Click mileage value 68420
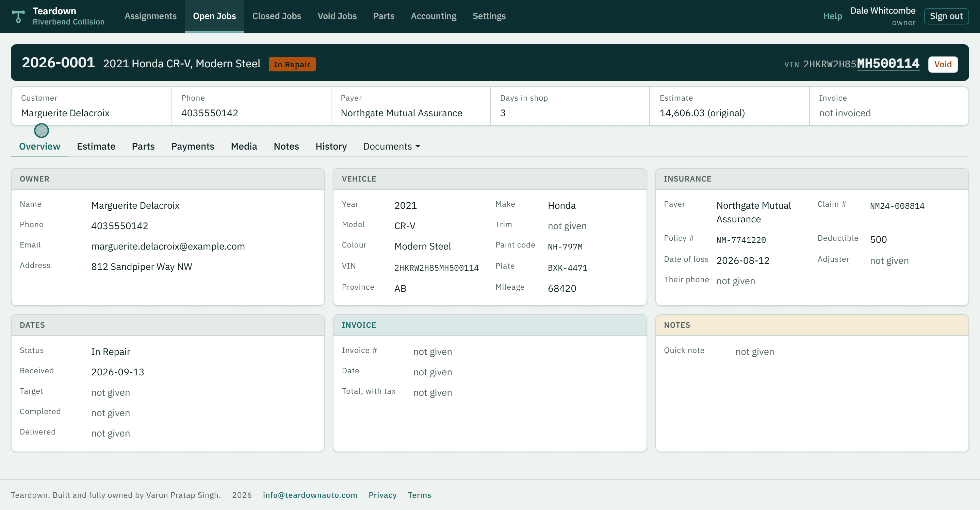The image size is (980, 510). 562,288
